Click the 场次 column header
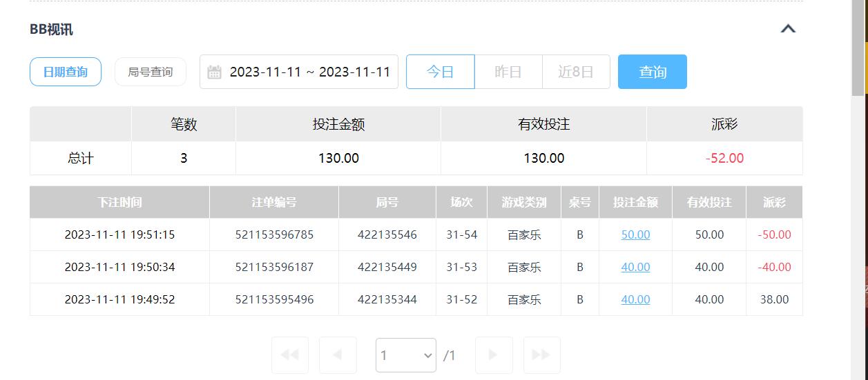 point(461,202)
